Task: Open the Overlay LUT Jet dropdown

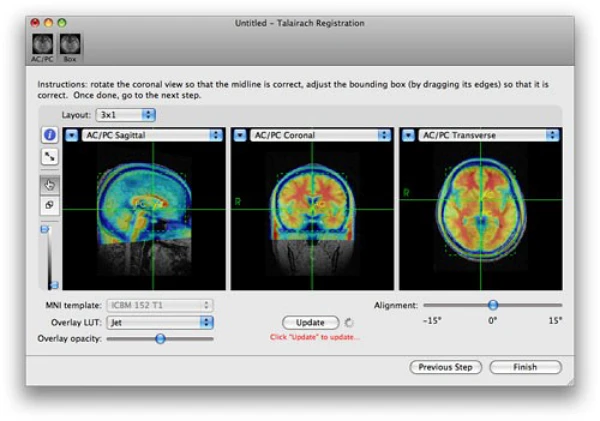Action: pyautogui.click(x=160, y=322)
